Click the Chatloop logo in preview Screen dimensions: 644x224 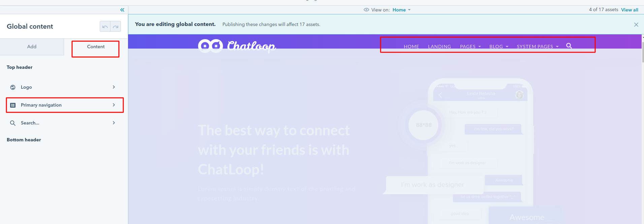tap(237, 46)
